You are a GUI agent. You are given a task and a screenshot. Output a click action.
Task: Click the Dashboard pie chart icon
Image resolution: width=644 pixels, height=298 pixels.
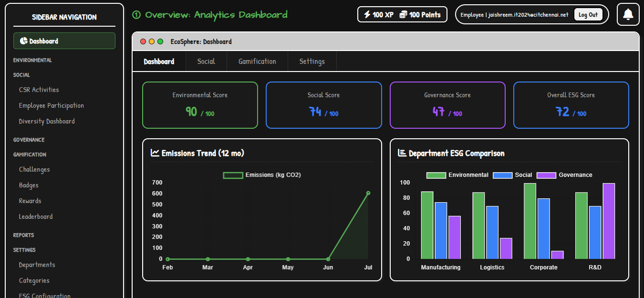click(23, 41)
